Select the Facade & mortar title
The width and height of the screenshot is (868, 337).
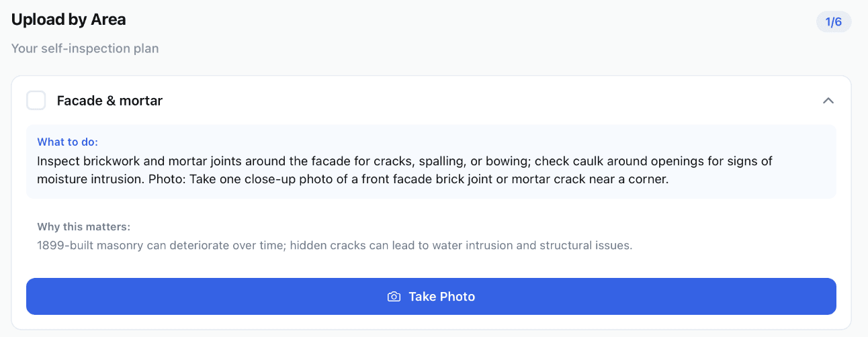point(110,101)
